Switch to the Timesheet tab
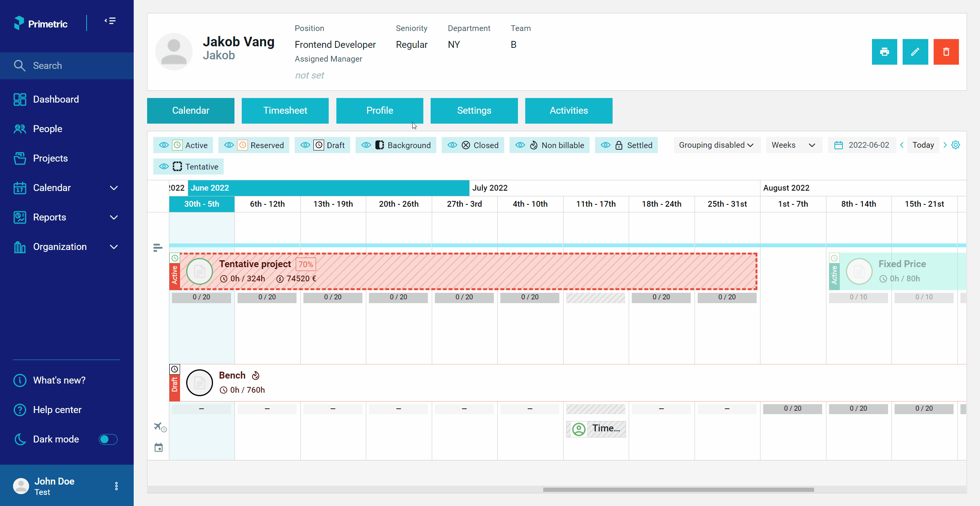 pos(285,111)
